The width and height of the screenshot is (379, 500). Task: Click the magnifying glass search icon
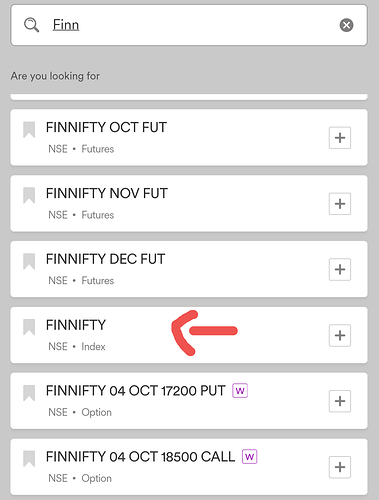click(31, 25)
